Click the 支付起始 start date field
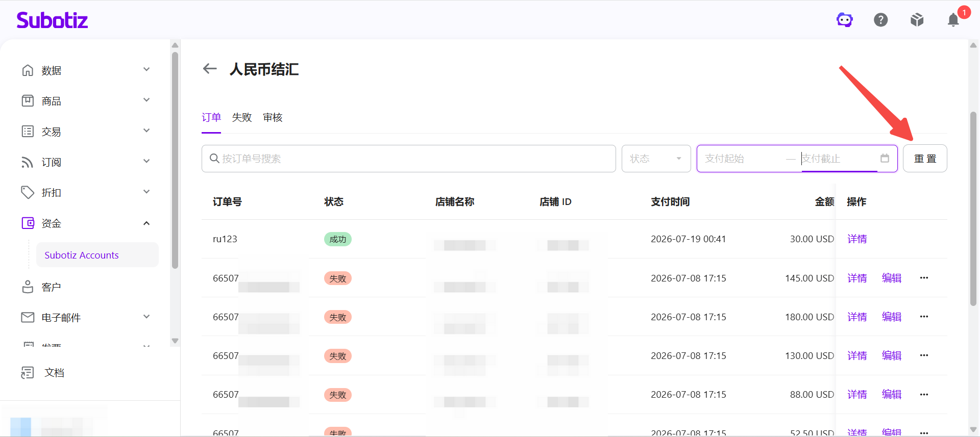 pyautogui.click(x=743, y=159)
